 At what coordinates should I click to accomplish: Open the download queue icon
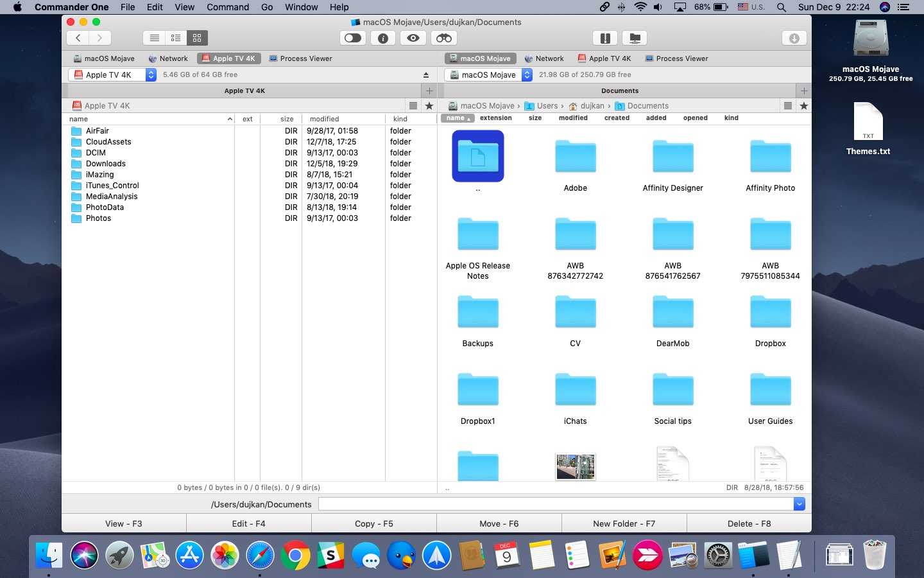tap(794, 38)
